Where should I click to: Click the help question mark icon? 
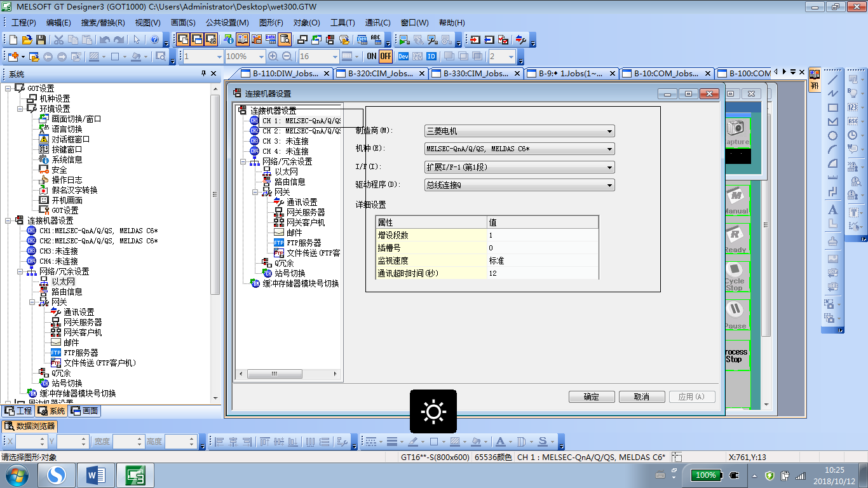[154, 39]
